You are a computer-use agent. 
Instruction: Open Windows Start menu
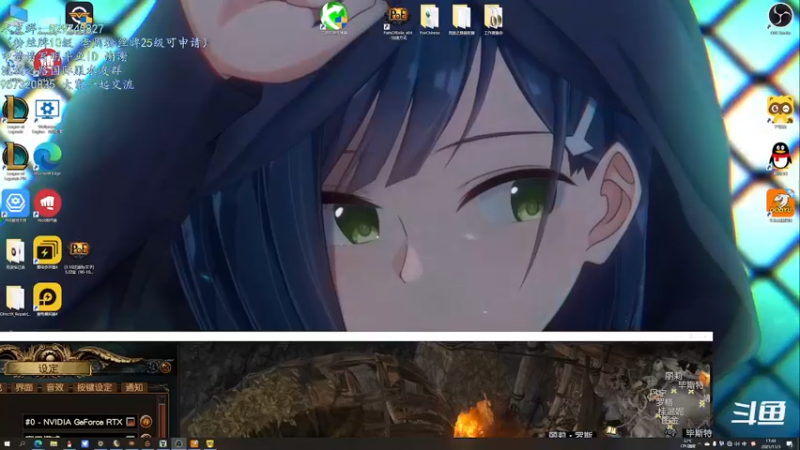coord(7,444)
